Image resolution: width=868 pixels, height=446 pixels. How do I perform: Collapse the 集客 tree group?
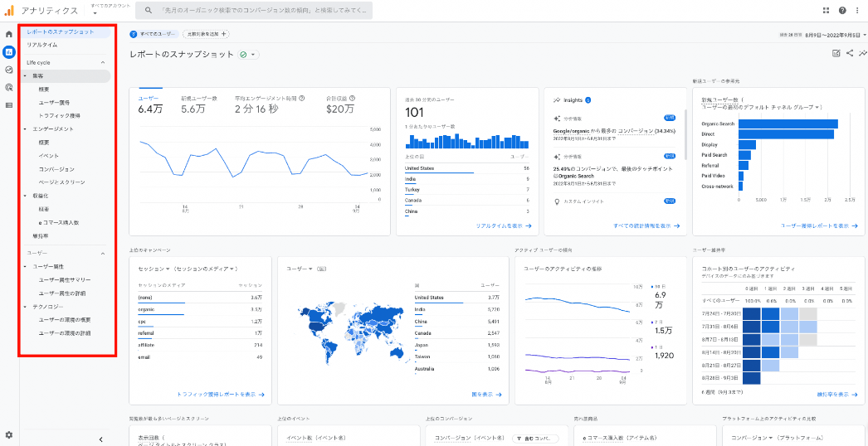[x=25, y=75]
